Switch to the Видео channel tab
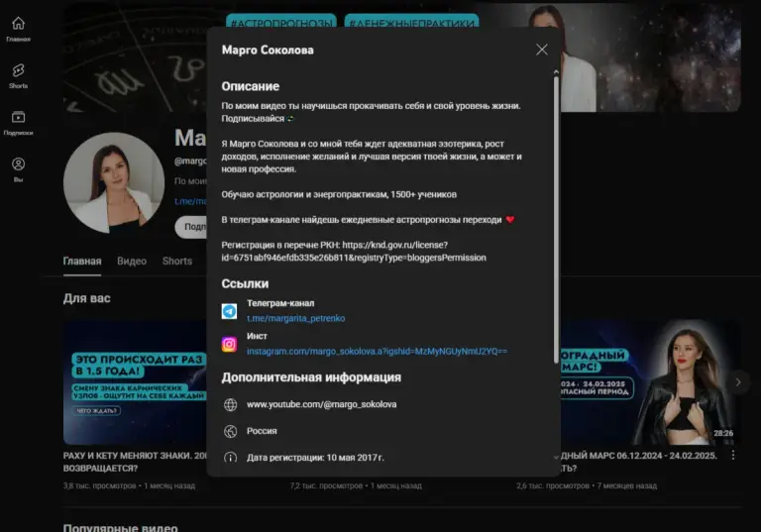Screen dimensions: 761x532 click(132, 262)
